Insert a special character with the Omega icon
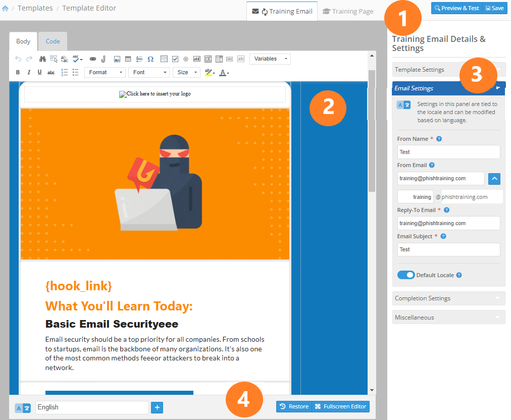 pos(149,59)
